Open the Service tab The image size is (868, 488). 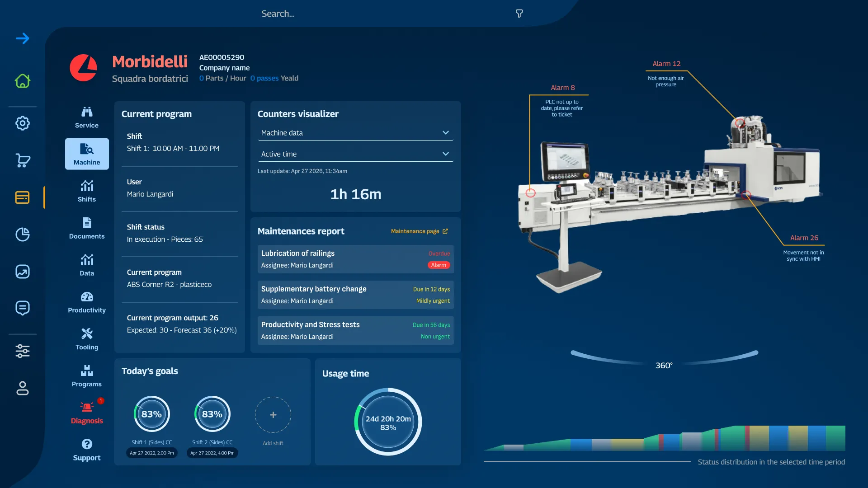(x=87, y=117)
